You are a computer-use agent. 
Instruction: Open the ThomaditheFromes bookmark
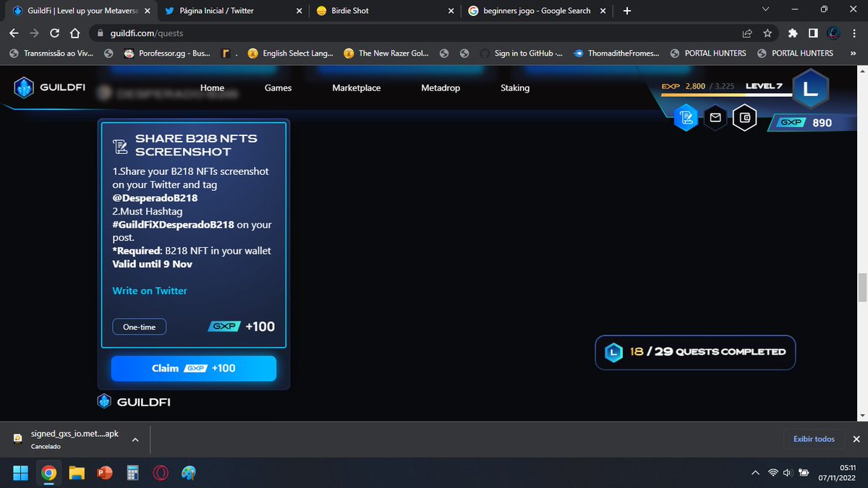coord(616,53)
